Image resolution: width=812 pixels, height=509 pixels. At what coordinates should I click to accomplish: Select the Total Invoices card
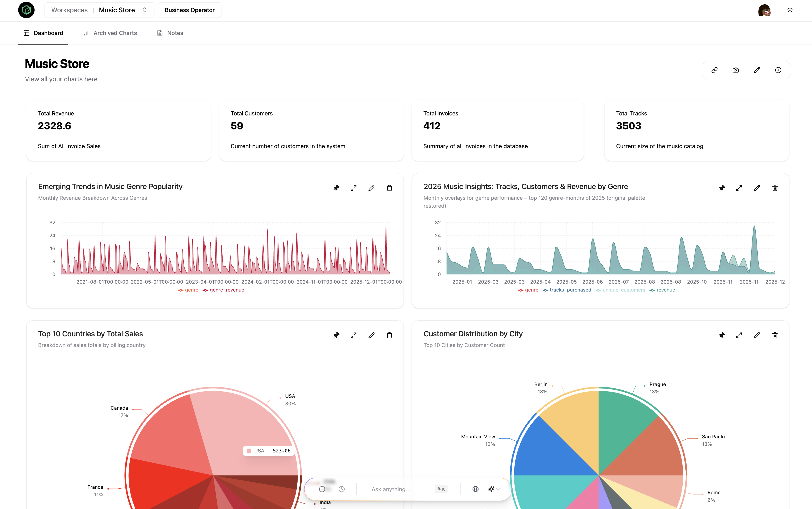coord(497,130)
